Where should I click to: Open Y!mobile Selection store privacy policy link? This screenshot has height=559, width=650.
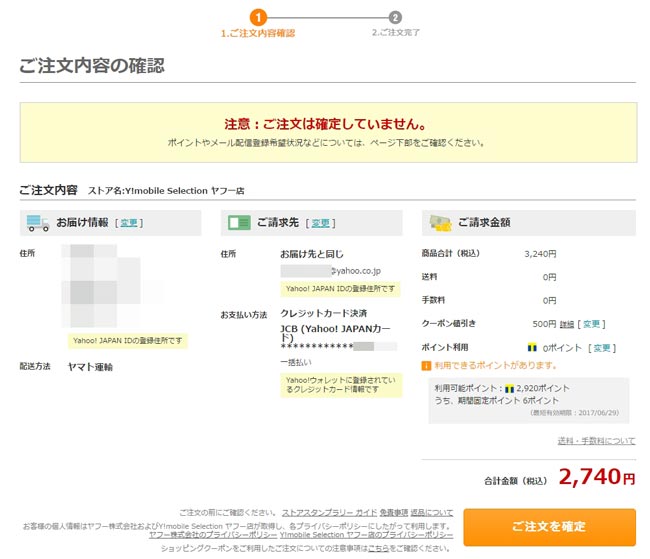pyautogui.click(x=366, y=535)
